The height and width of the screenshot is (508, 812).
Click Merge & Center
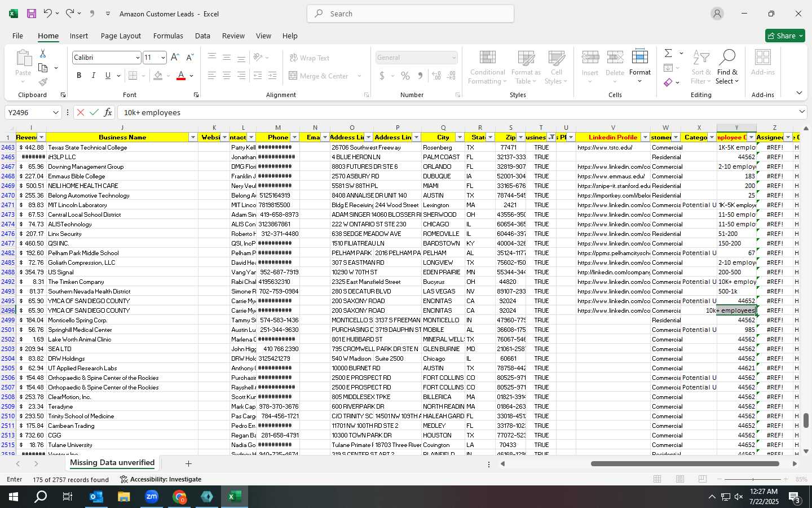coord(319,76)
